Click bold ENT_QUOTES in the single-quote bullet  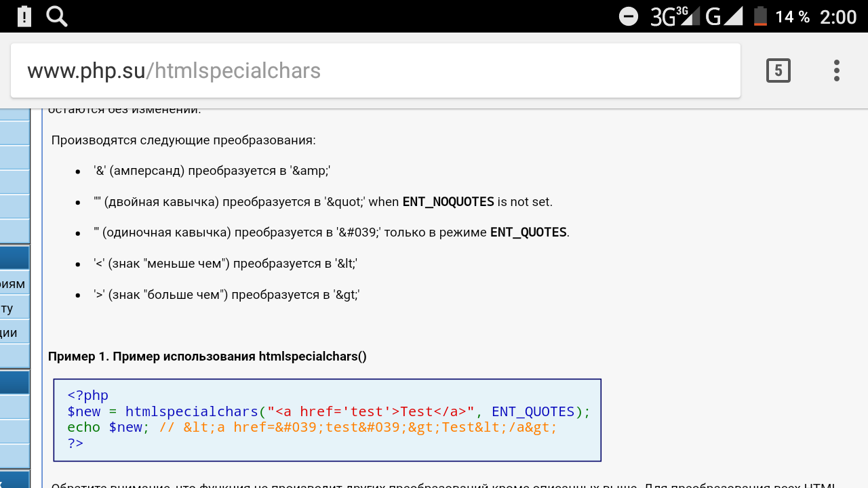click(528, 232)
